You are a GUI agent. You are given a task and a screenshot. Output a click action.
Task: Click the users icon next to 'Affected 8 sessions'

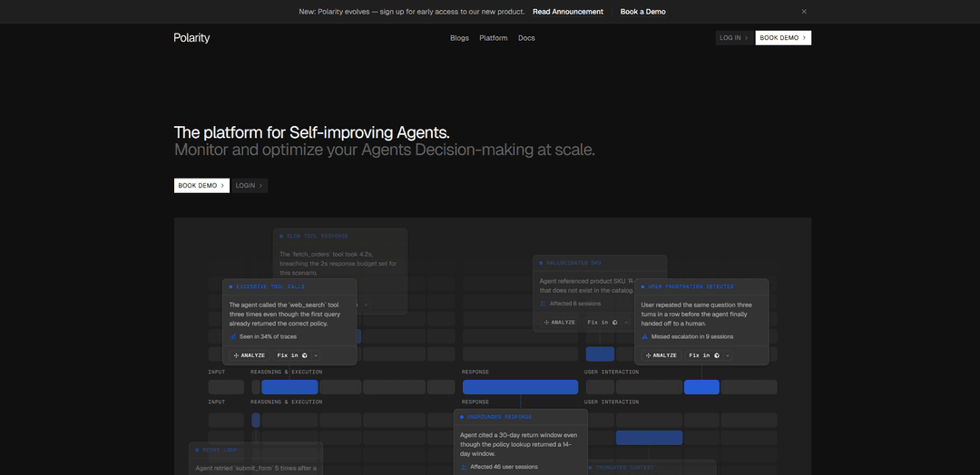pyautogui.click(x=544, y=304)
